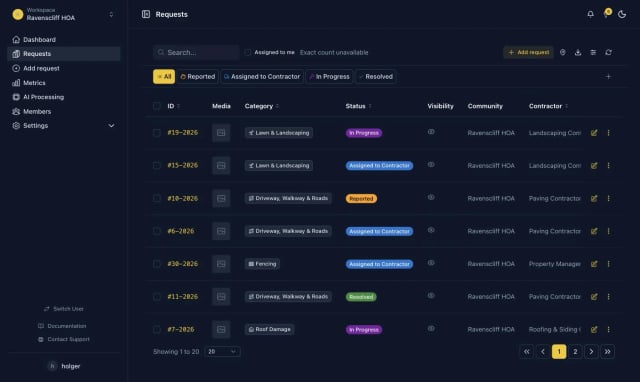Filter by Assigned to Contractor tab
Image resolution: width=640 pixels, height=382 pixels.
pos(262,76)
